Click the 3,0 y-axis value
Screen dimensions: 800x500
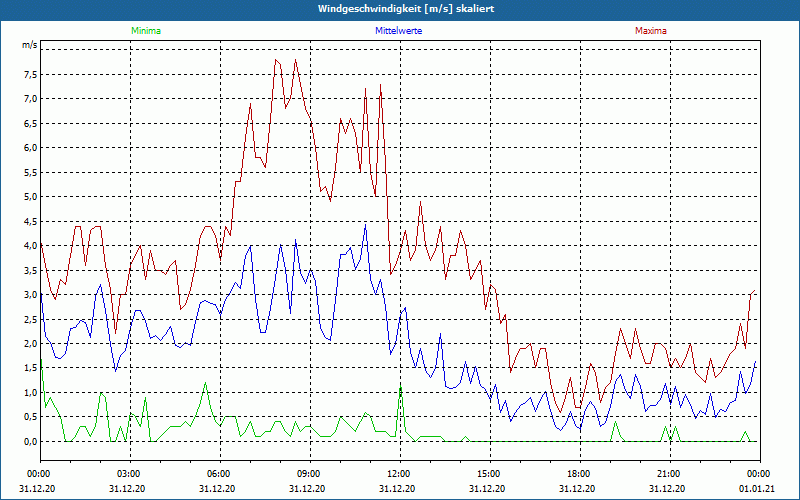click(x=31, y=295)
